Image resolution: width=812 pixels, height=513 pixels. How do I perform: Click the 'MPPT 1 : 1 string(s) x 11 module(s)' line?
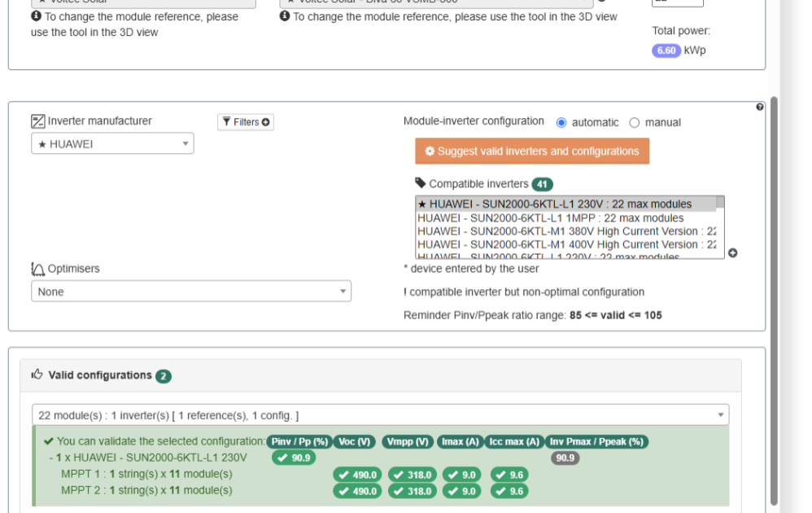[x=146, y=474]
